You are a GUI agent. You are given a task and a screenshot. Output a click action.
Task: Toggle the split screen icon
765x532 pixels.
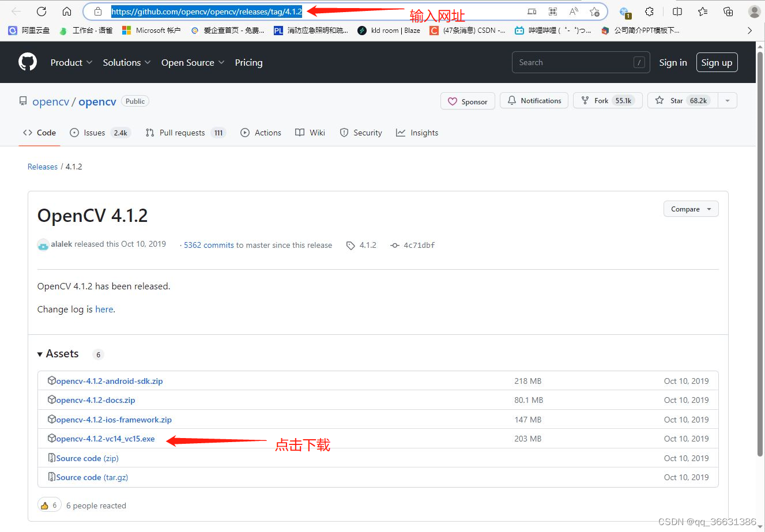tap(677, 12)
